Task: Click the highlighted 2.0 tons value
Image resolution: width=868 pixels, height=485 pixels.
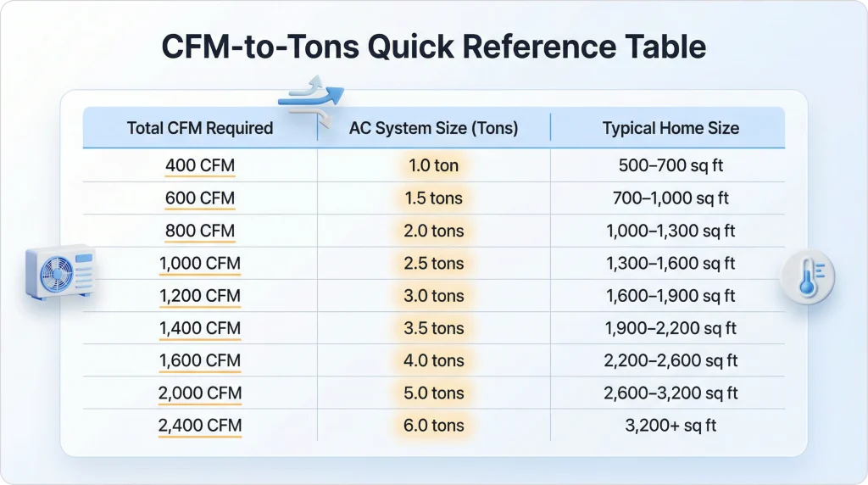Action: [434, 231]
